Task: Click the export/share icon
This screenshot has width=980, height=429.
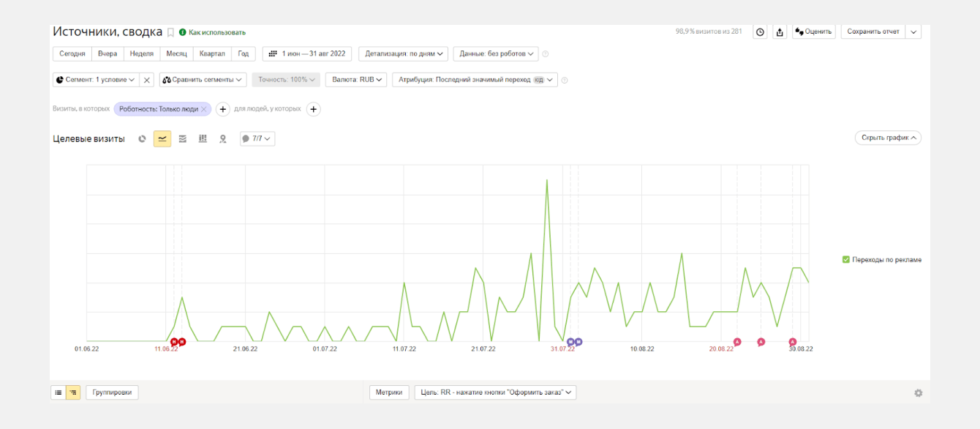Action: [780, 32]
